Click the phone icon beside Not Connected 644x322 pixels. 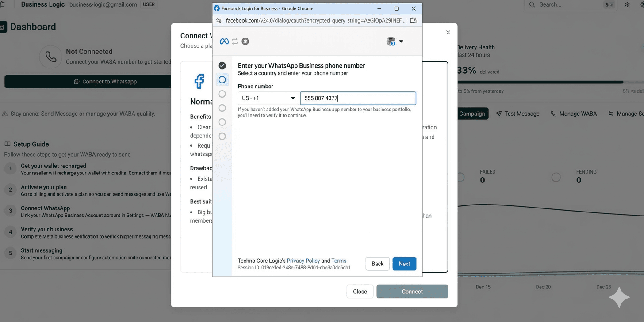pyautogui.click(x=51, y=57)
